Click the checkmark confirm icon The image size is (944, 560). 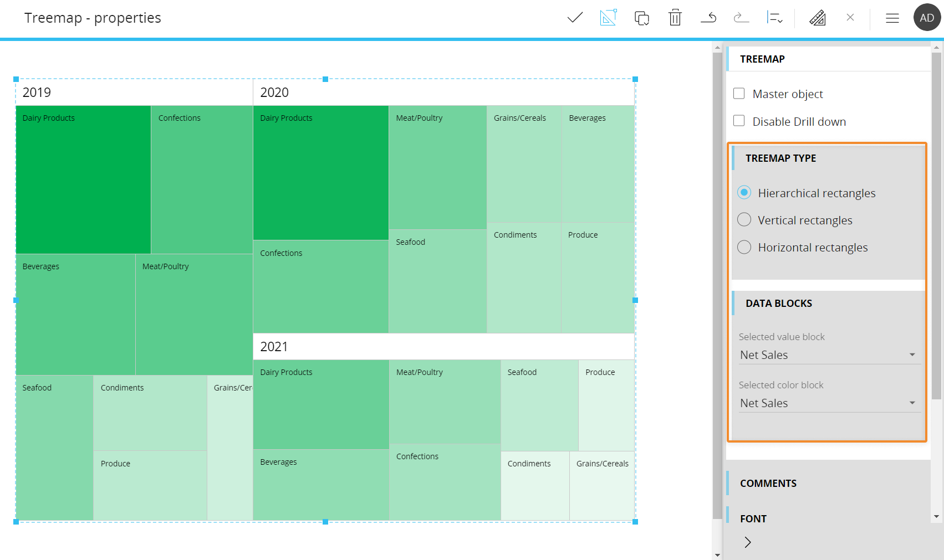[x=575, y=18]
